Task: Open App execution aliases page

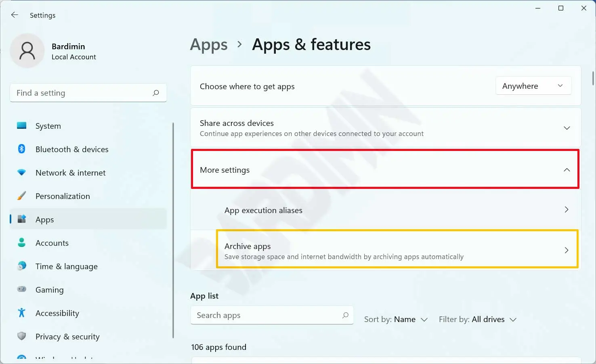Action: click(x=385, y=210)
